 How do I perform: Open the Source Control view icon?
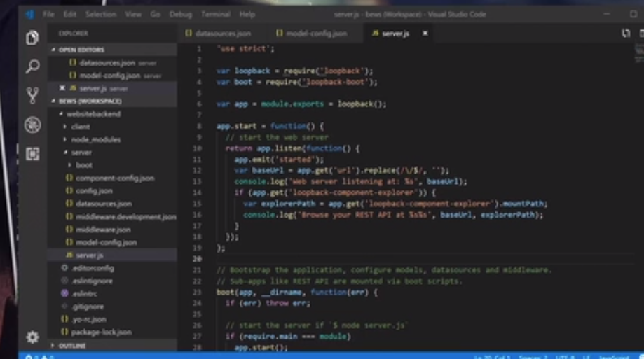pyautogui.click(x=32, y=95)
